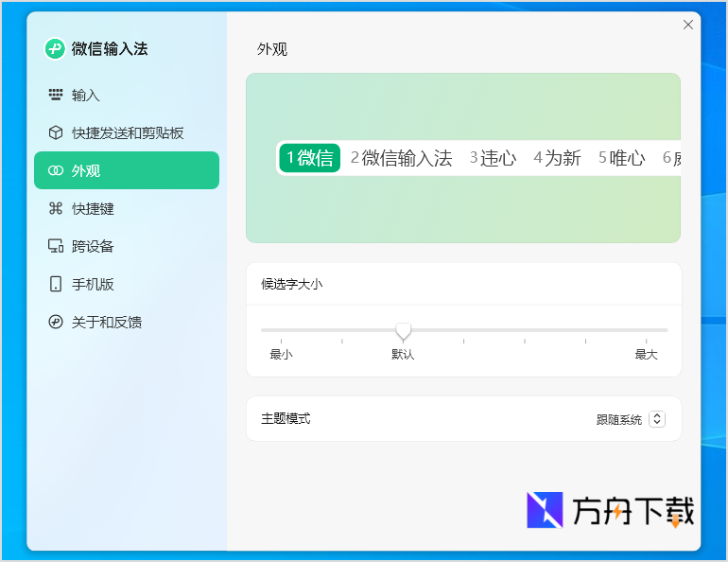The image size is (728, 562).
Task: Click the circular icon beside 关于和反馈
Action: coord(56,322)
